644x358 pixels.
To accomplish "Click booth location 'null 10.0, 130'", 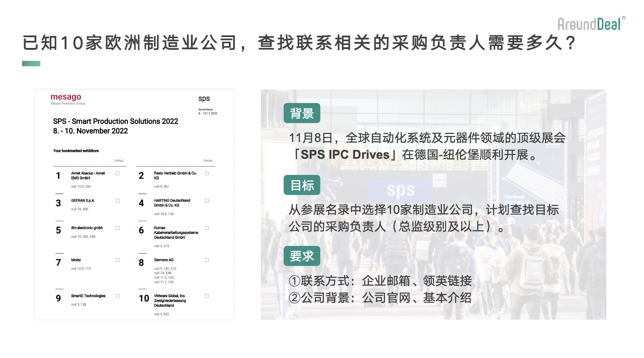I will [x=164, y=214].
